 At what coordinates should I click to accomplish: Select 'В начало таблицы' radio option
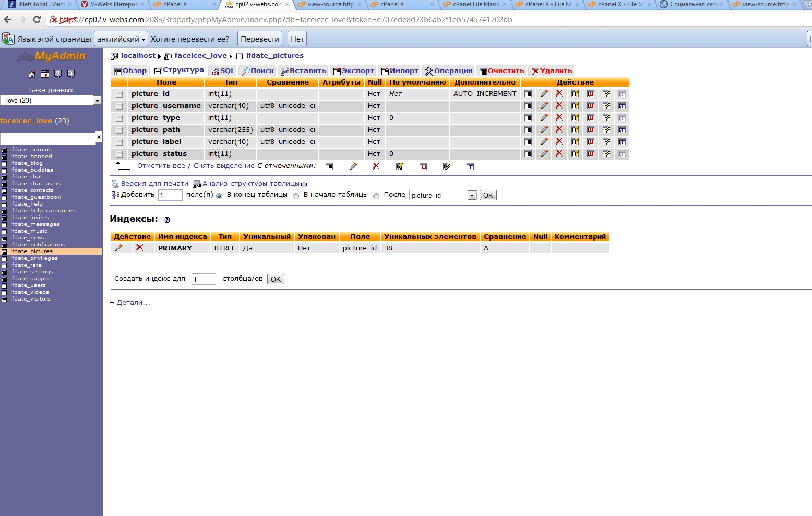click(x=296, y=196)
